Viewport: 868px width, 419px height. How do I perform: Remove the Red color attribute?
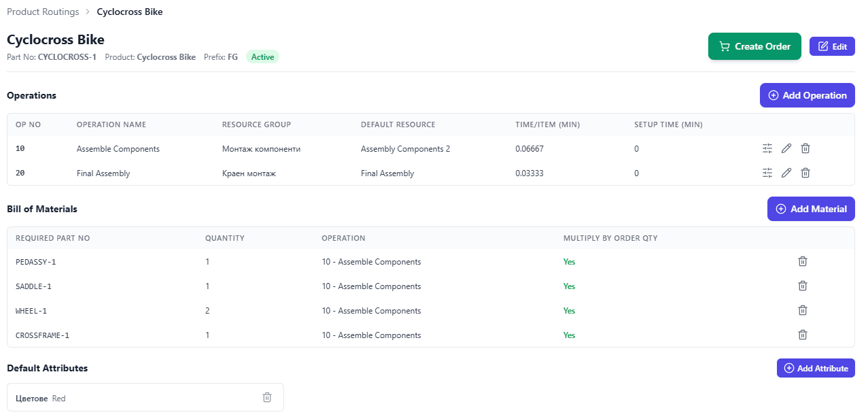[x=267, y=397]
